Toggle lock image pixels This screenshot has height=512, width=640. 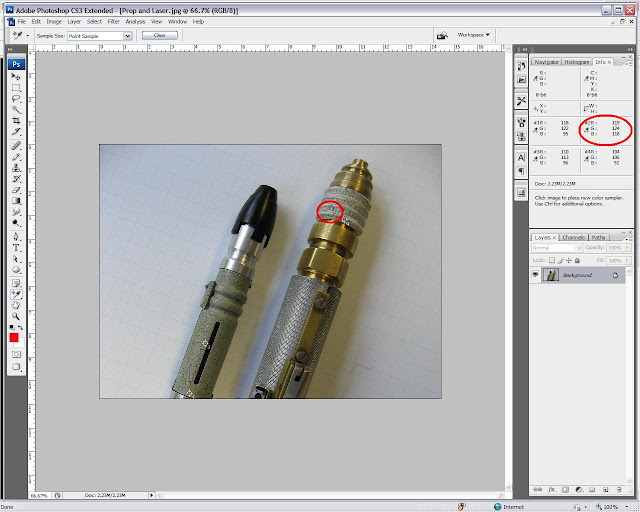click(x=560, y=260)
